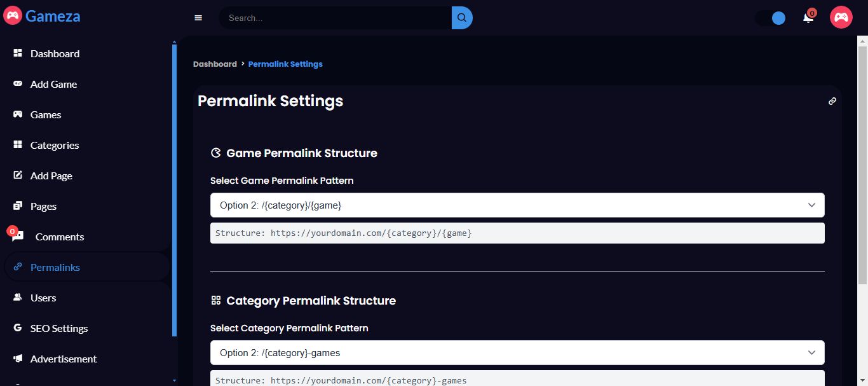Viewport: 868px width, 386px height.
Task: Click the Gameza logo icon
Action: [13, 15]
